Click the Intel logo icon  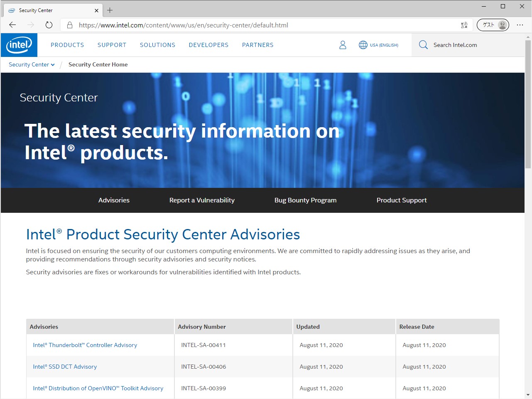[x=19, y=45]
